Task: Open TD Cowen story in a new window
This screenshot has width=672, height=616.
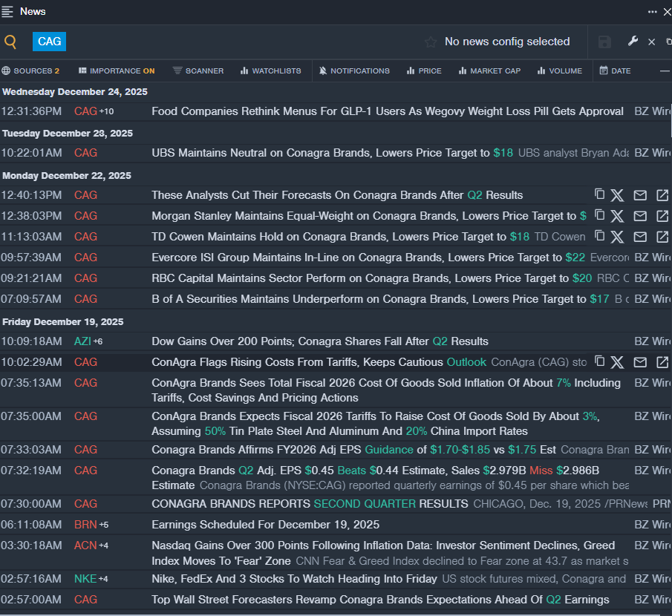Action: 662,237
